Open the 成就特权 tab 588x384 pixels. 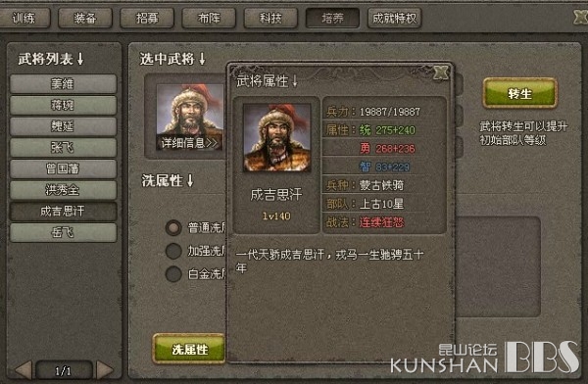395,18
